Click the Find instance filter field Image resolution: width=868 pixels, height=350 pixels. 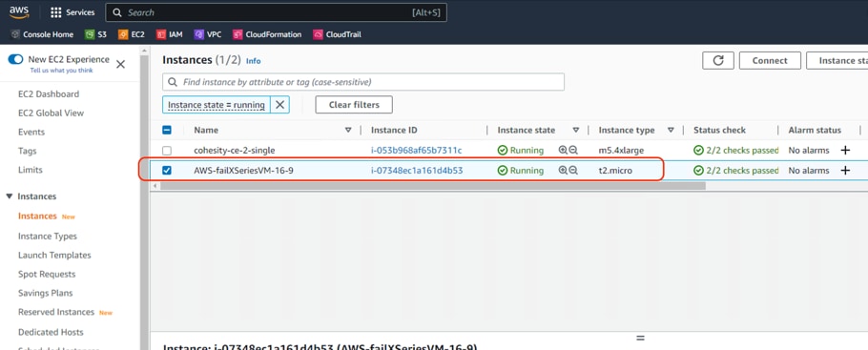click(x=363, y=82)
